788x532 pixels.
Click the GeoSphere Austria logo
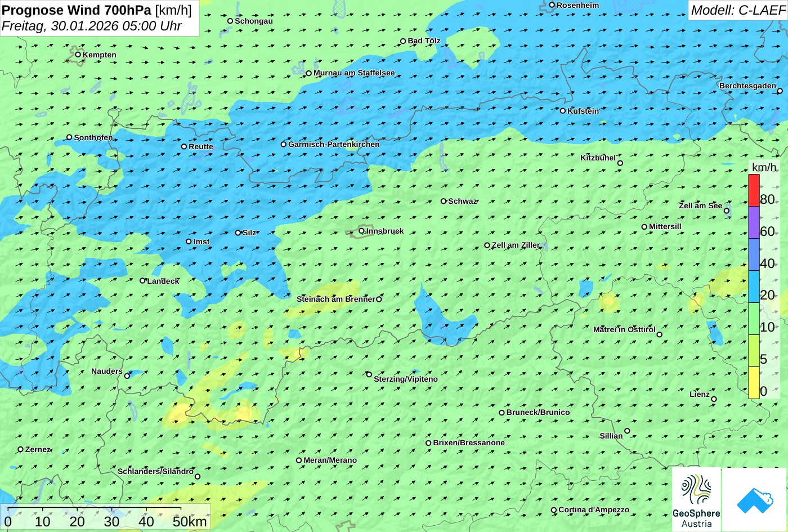point(696,499)
